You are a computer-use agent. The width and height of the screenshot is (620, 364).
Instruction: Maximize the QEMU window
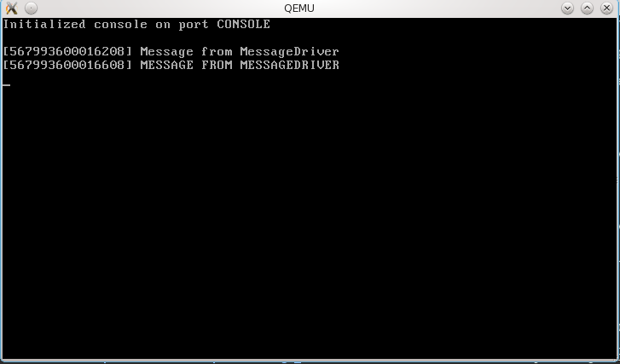click(x=587, y=8)
